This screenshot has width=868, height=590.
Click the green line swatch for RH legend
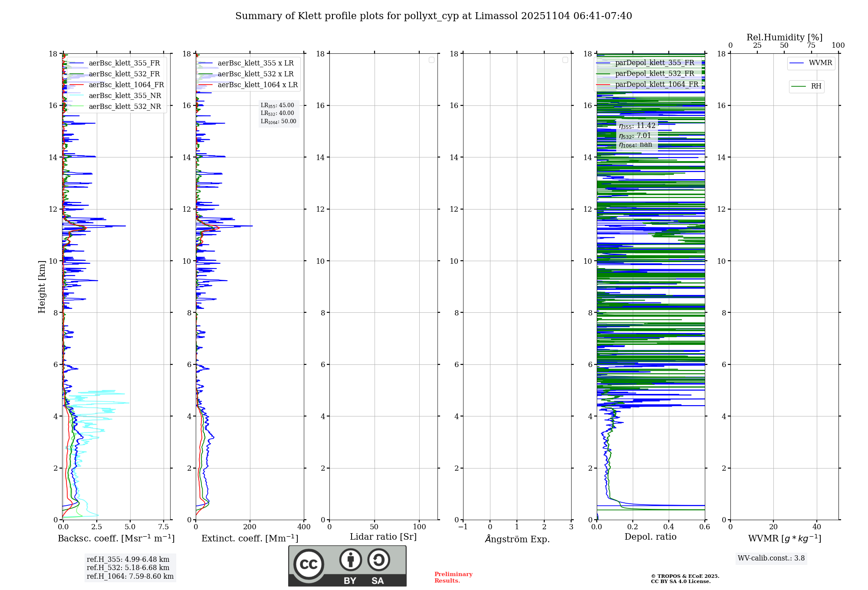[799, 86]
